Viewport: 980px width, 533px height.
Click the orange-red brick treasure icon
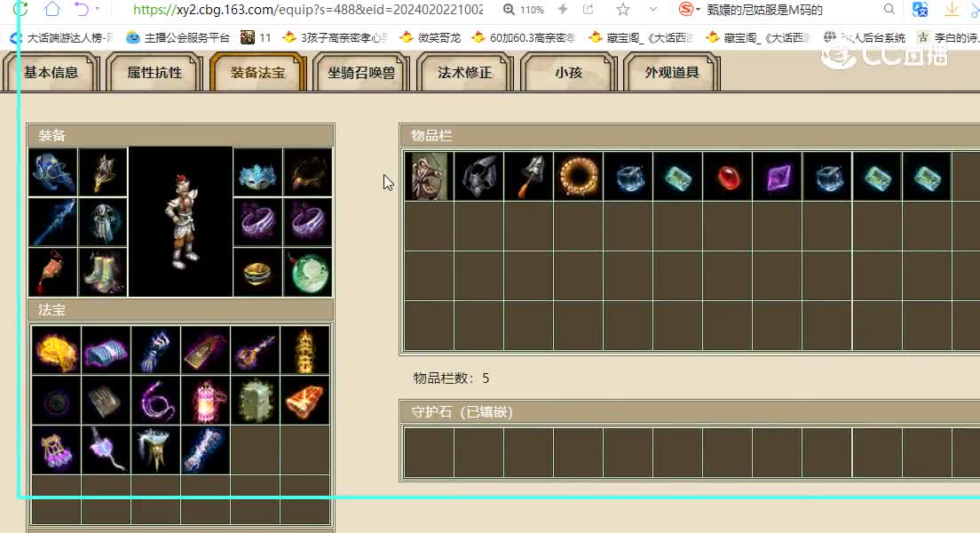click(x=305, y=401)
